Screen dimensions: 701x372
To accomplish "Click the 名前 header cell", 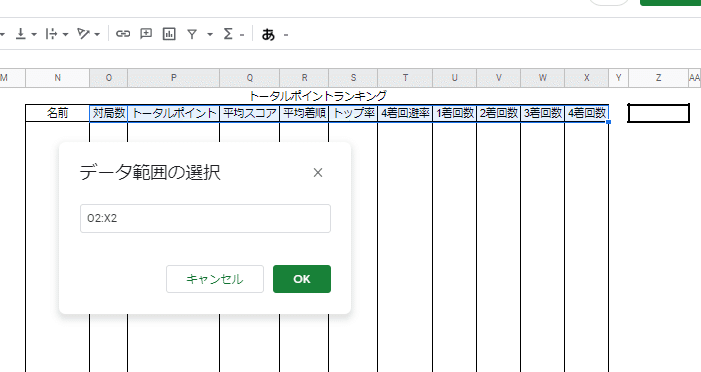I will tap(58, 113).
